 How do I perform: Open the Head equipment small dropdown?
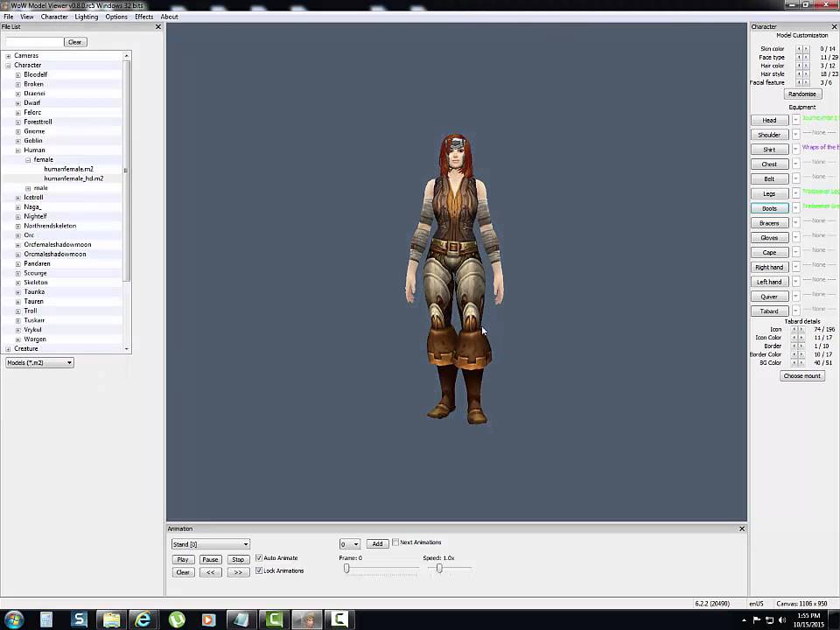click(796, 120)
